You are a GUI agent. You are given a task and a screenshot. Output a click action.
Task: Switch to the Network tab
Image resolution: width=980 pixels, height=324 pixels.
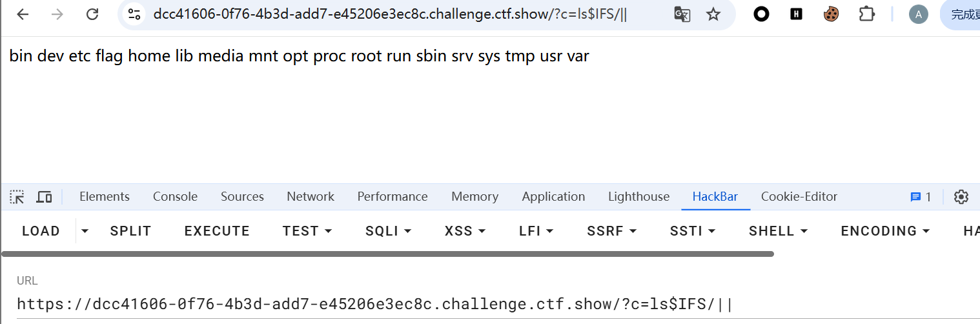(311, 197)
